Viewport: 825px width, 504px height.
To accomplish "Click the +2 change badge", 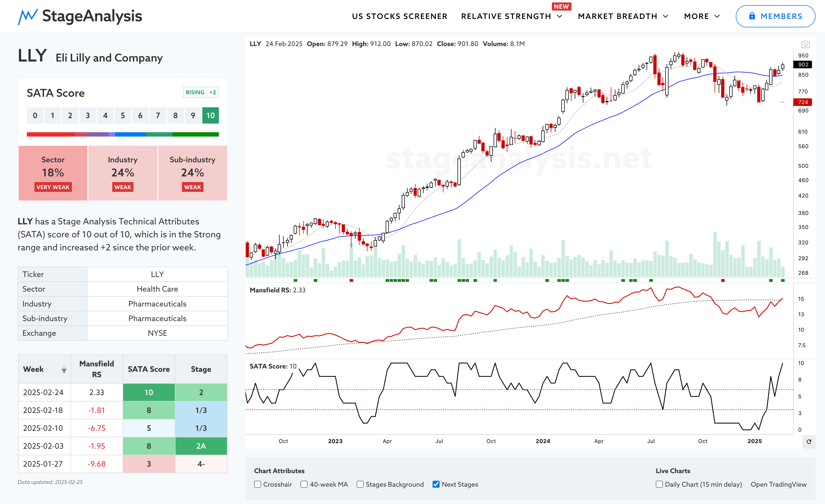I will pos(213,92).
